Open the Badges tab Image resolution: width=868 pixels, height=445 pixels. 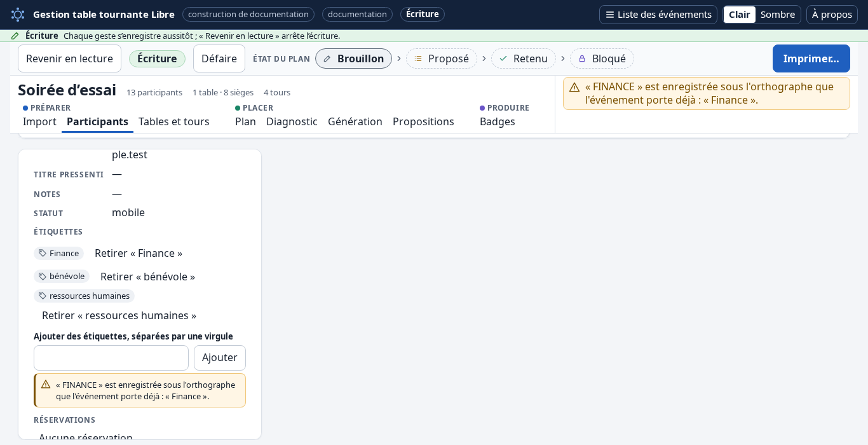click(x=498, y=121)
